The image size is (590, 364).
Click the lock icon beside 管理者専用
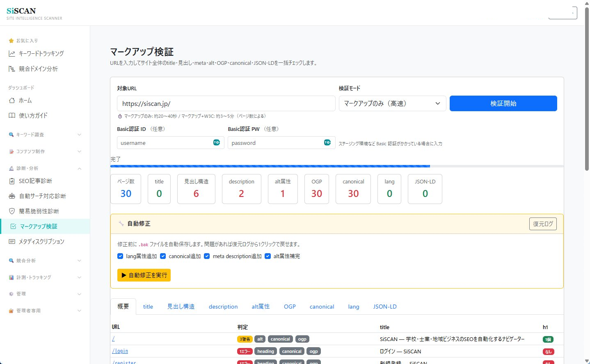pos(11,311)
